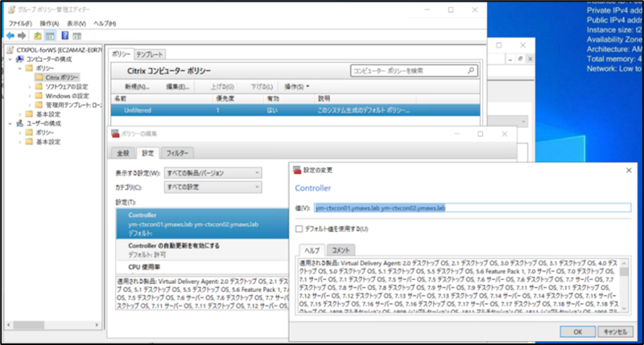The height and width of the screenshot is (345, 644).
Task: Click the 新規(N)... button
Action: tap(137, 87)
